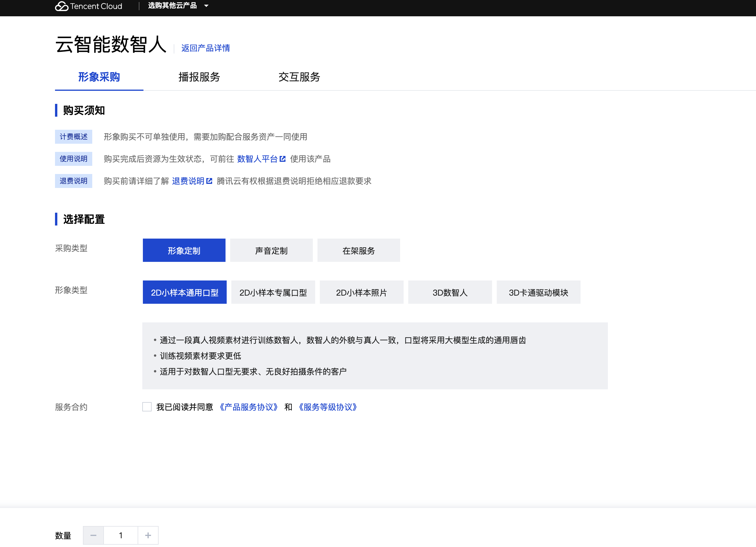Select 声音定制 purchase type
756x547 pixels.
click(271, 250)
